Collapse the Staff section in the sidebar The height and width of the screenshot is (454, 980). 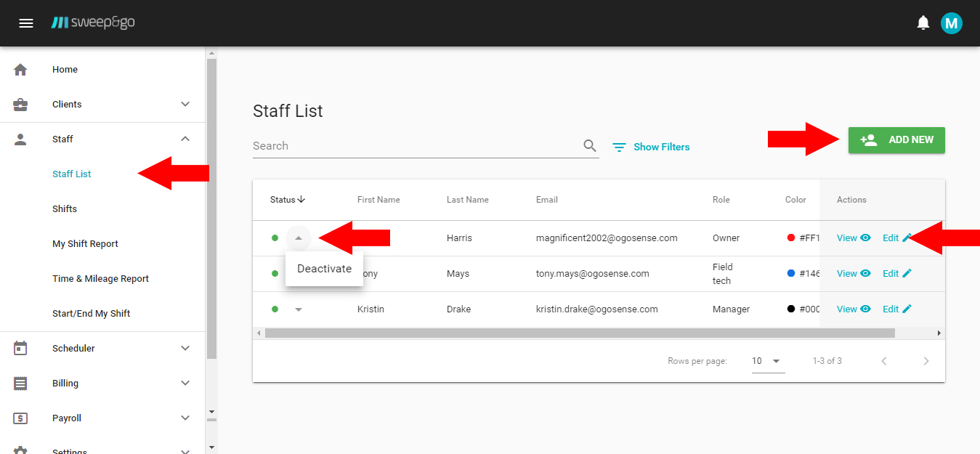pos(185,138)
